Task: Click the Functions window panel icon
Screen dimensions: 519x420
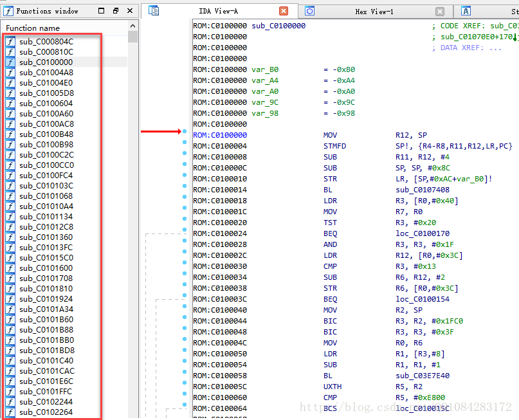Action: coord(8,11)
